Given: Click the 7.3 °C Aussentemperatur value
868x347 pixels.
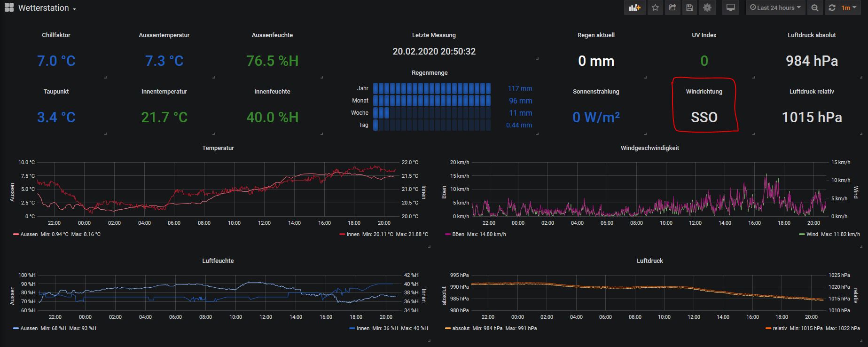Looking at the screenshot, I should pyautogui.click(x=164, y=61).
